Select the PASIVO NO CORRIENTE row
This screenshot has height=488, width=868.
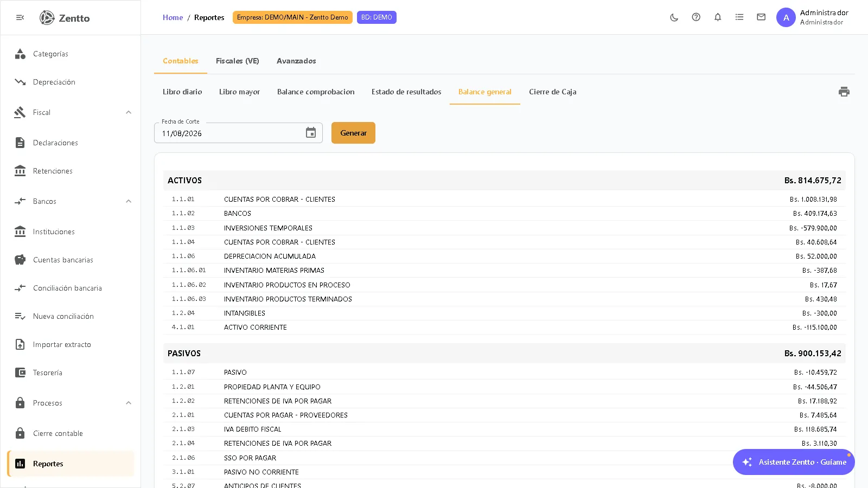505,472
